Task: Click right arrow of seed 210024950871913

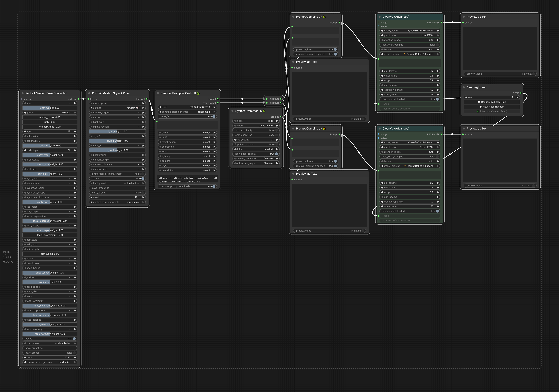Action: click(214, 107)
